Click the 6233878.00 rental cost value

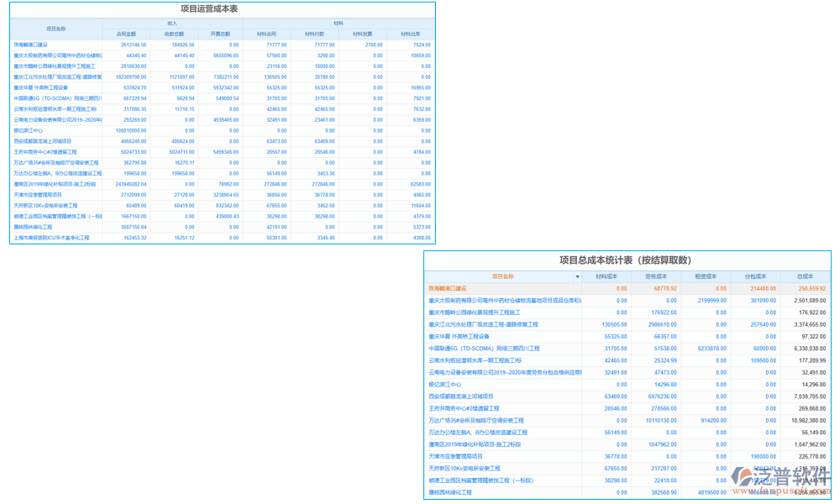(712, 349)
